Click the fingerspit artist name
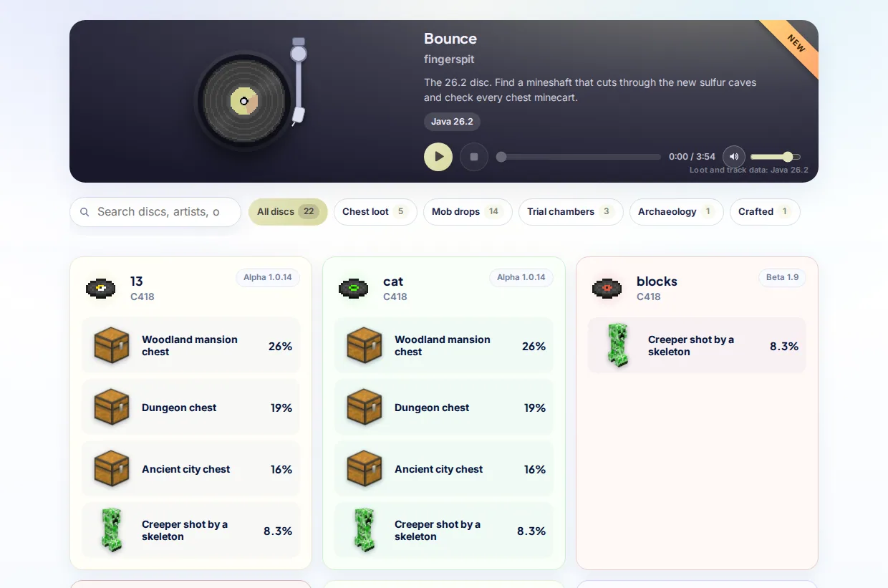The image size is (888, 588). pos(449,59)
